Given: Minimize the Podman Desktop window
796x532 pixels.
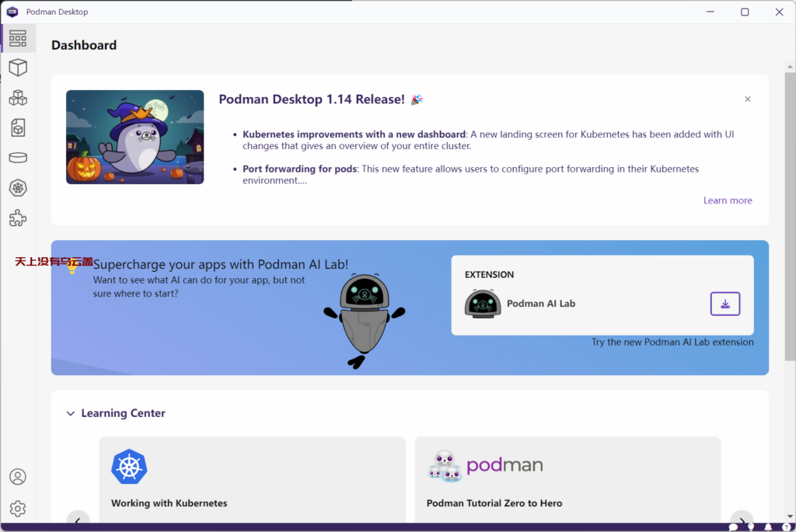Looking at the screenshot, I should pos(710,12).
